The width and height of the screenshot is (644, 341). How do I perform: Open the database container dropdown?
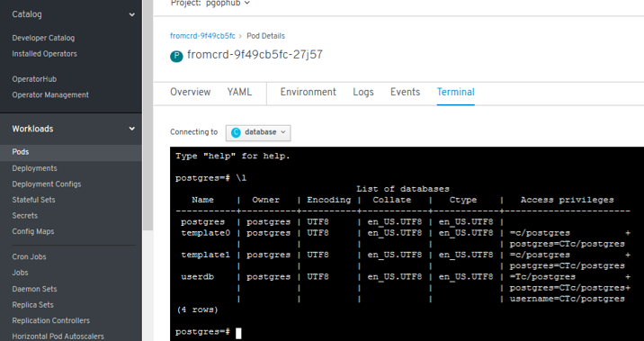click(258, 132)
